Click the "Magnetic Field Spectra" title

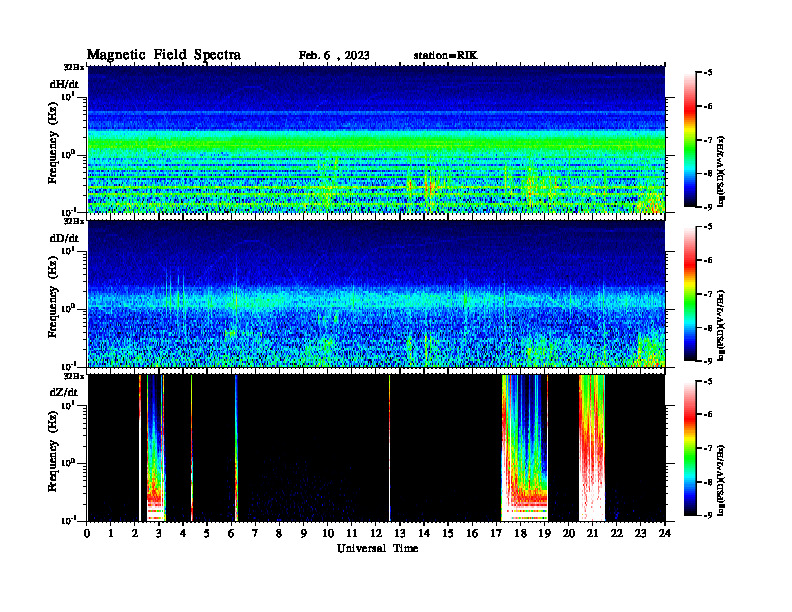164,55
